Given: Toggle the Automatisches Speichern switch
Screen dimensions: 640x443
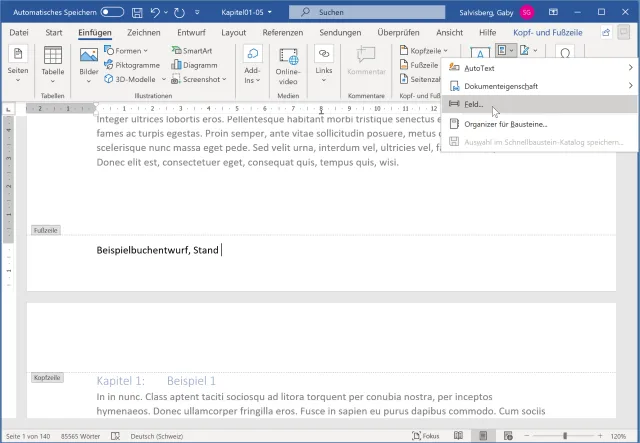Looking at the screenshot, I should pyautogui.click(x=112, y=12).
